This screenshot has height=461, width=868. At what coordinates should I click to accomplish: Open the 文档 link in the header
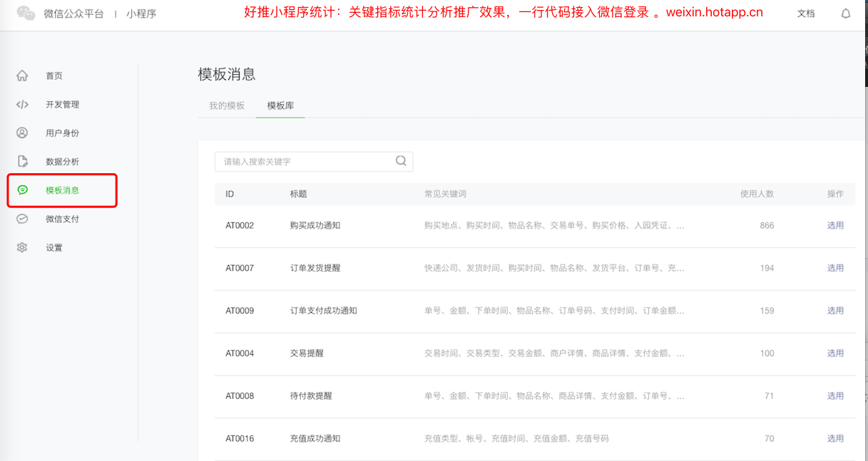[806, 14]
